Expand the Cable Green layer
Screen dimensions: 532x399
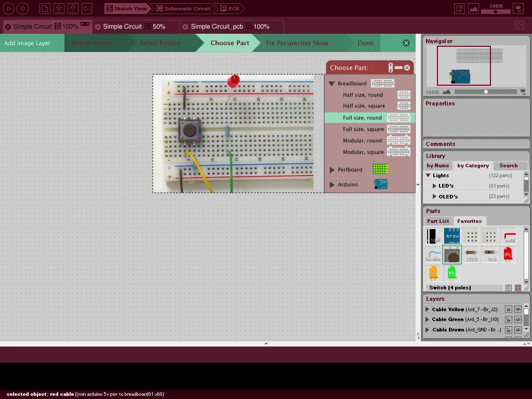[428, 320]
